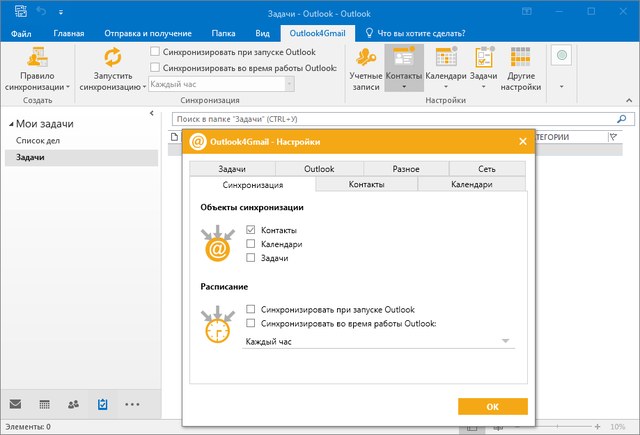Uncheck the Контакты sync checkbox
Viewport: 640px width, 435px height.
[x=251, y=231]
